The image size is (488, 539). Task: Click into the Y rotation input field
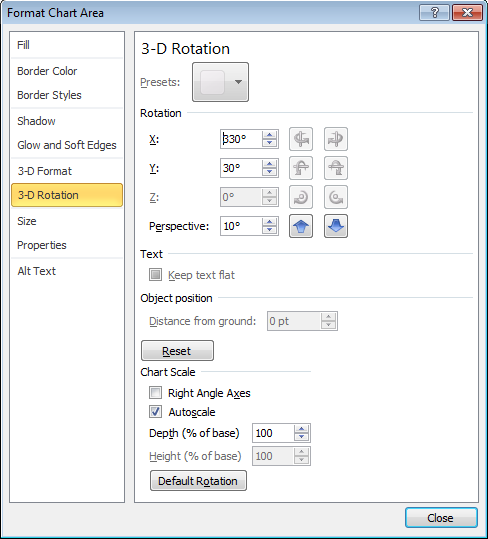coord(241,168)
